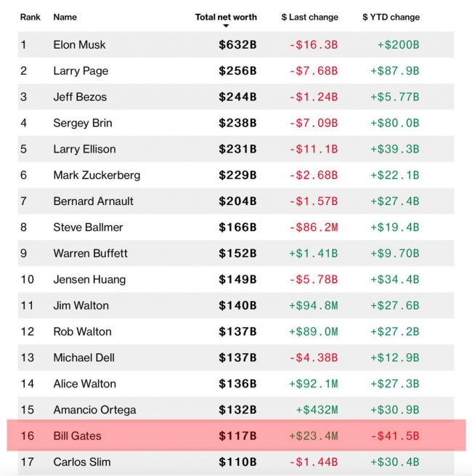Sort by the Total net worth column

pos(226,17)
